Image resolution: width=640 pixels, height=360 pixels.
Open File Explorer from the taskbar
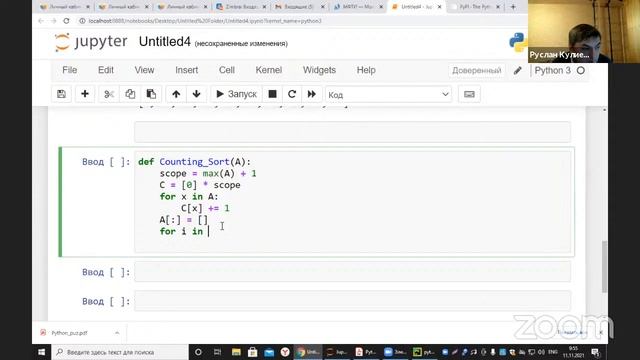click(x=236, y=352)
